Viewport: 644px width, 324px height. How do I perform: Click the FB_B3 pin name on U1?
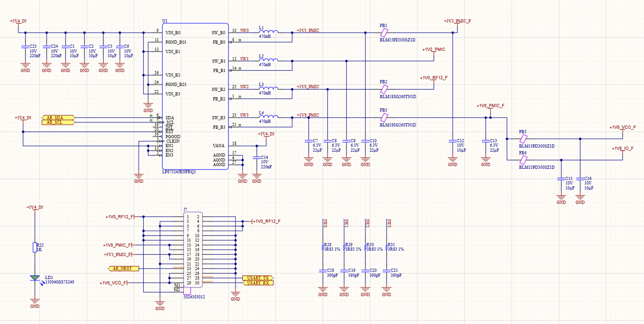pos(219,127)
